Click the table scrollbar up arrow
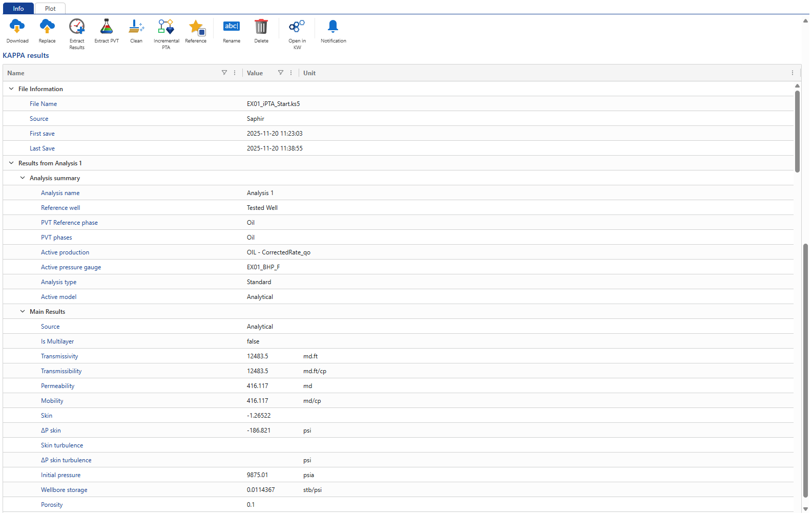The image size is (812, 516). click(798, 85)
